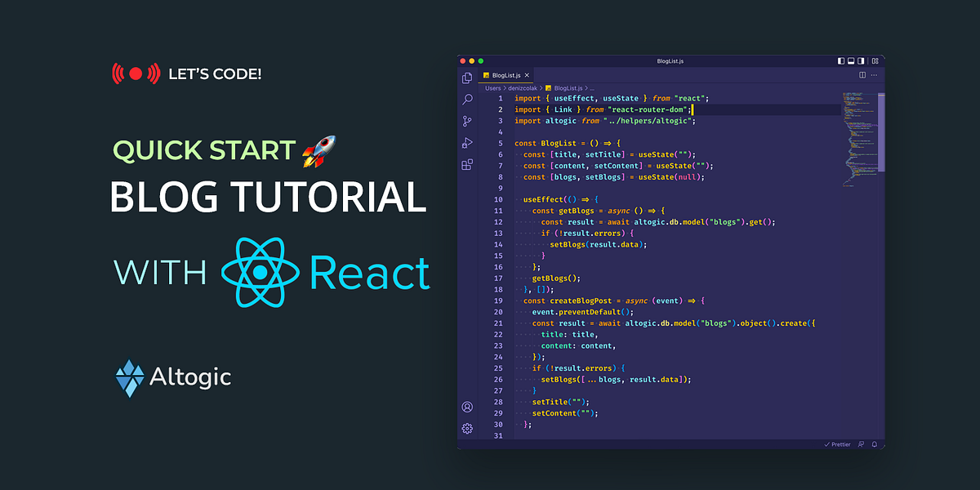Click useEffect call on line 10
This screenshot has width=980, height=490.
[543, 199]
